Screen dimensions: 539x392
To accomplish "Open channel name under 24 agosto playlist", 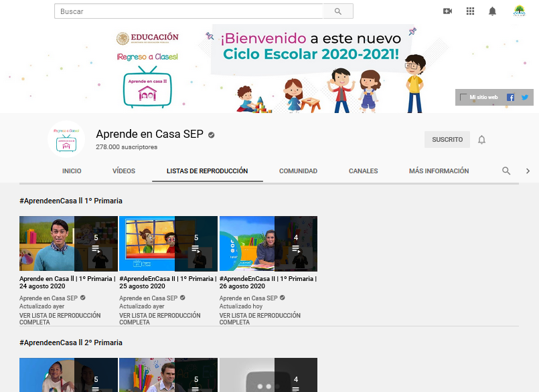I will pyautogui.click(x=48, y=298).
